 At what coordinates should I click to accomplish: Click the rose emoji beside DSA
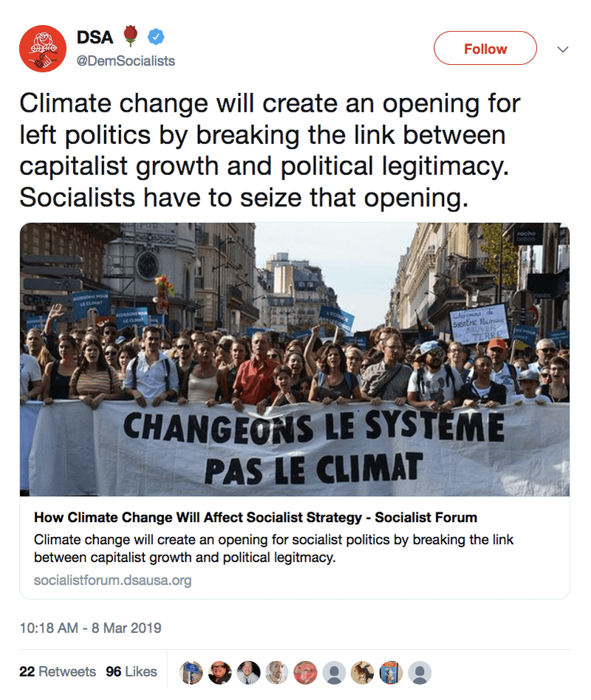(131, 37)
